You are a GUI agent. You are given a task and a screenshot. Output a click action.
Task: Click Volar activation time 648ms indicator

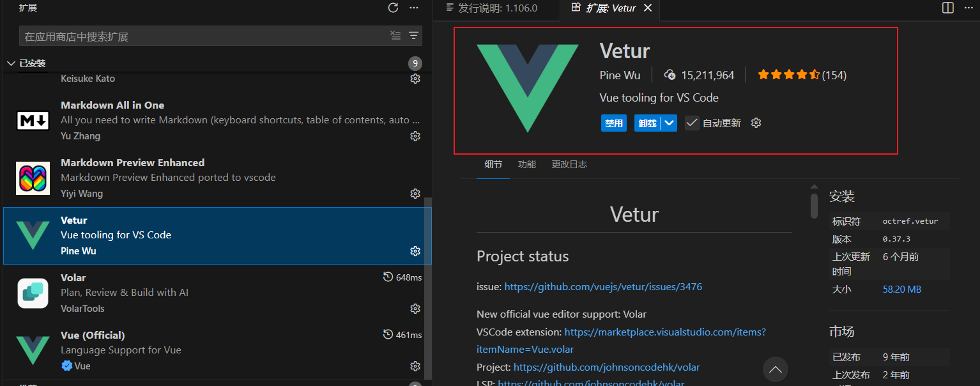click(x=402, y=277)
